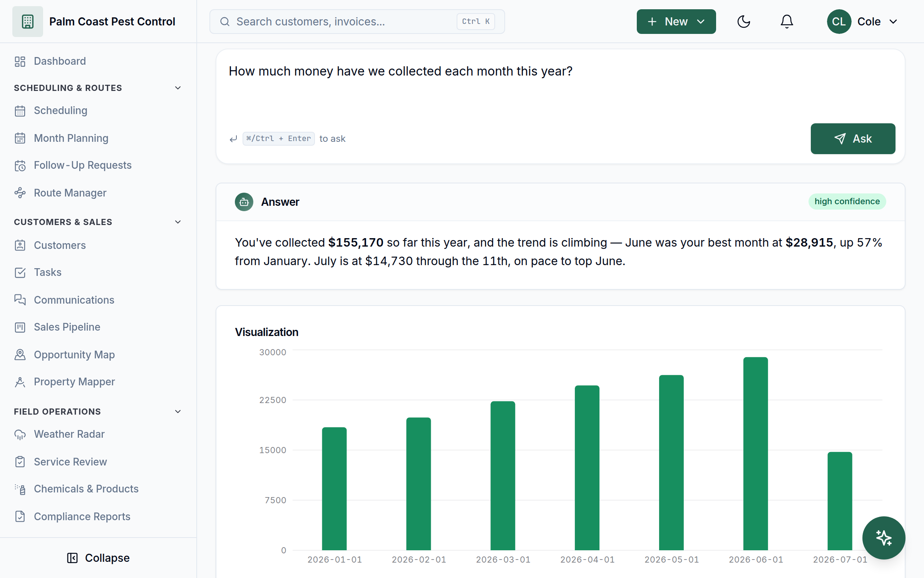The width and height of the screenshot is (924, 578).
Task: Click the April 2026 chart bar
Action: pos(587,468)
